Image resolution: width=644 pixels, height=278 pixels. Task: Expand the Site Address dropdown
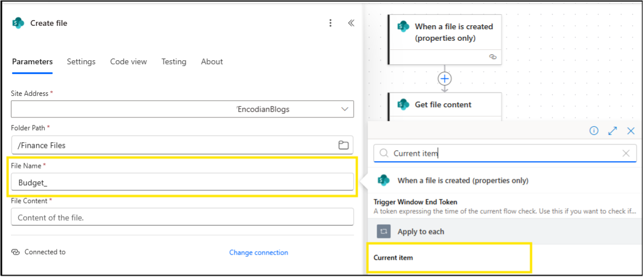(345, 109)
